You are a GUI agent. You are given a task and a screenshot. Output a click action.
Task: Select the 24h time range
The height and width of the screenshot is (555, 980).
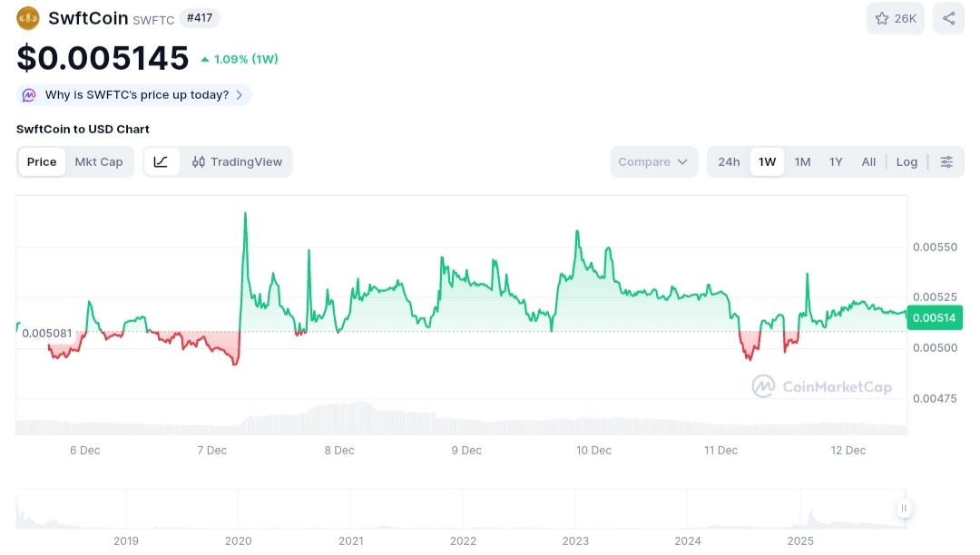(729, 161)
